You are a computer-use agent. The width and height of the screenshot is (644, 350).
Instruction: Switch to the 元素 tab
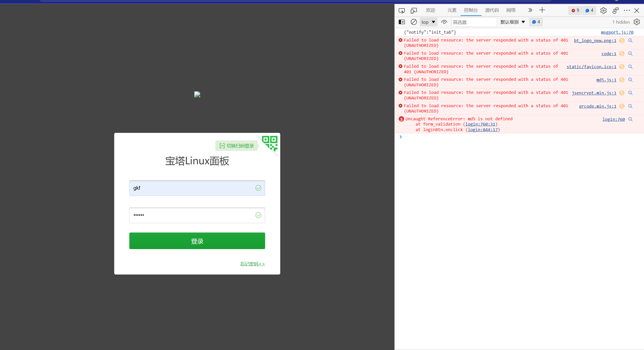[x=452, y=10]
